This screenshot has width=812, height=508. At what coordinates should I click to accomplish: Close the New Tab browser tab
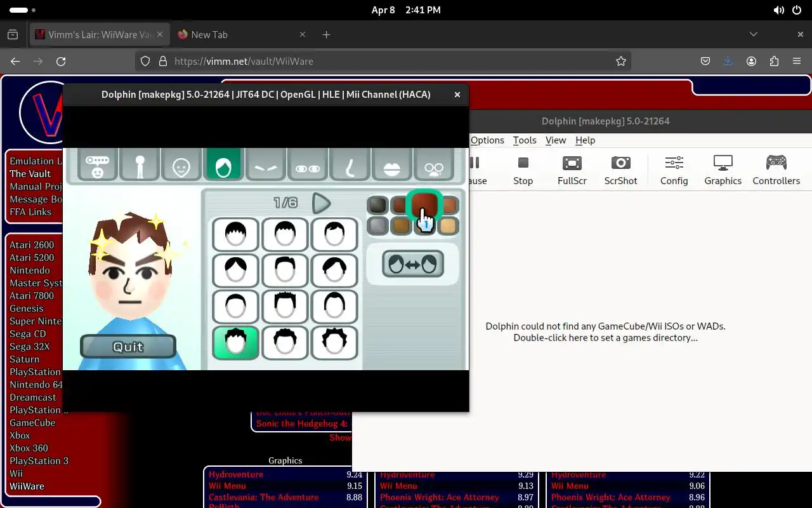pyautogui.click(x=303, y=34)
